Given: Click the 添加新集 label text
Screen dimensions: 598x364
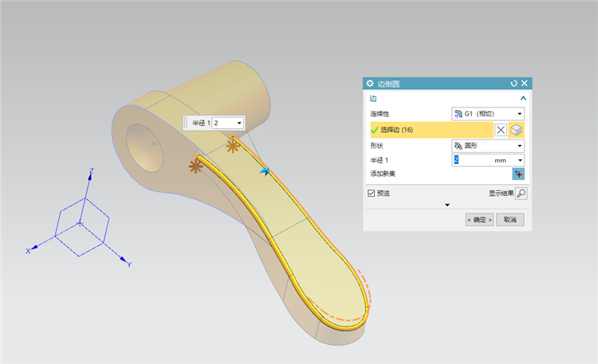Looking at the screenshot, I should point(383,174).
